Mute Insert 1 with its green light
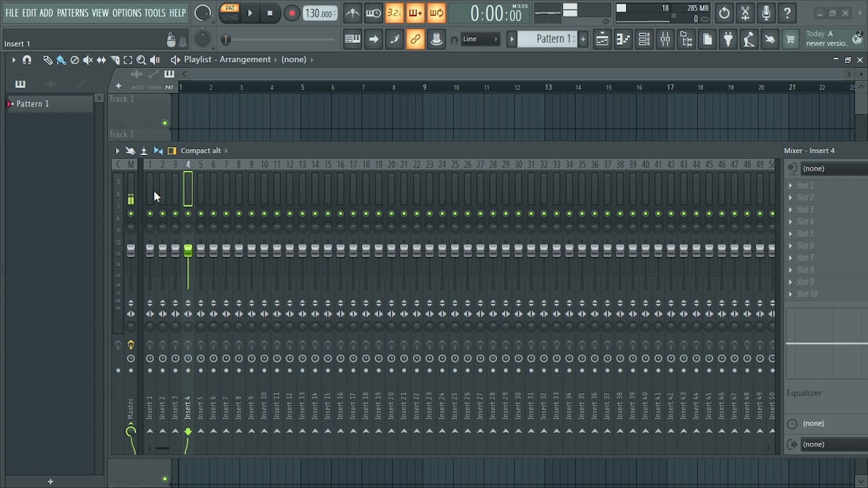Screen dimensions: 868x488 tap(150, 213)
